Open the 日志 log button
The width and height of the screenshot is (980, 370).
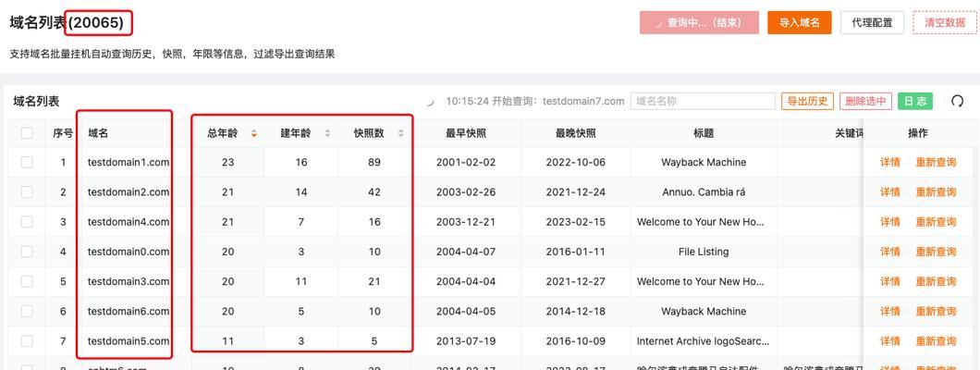[915, 101]
